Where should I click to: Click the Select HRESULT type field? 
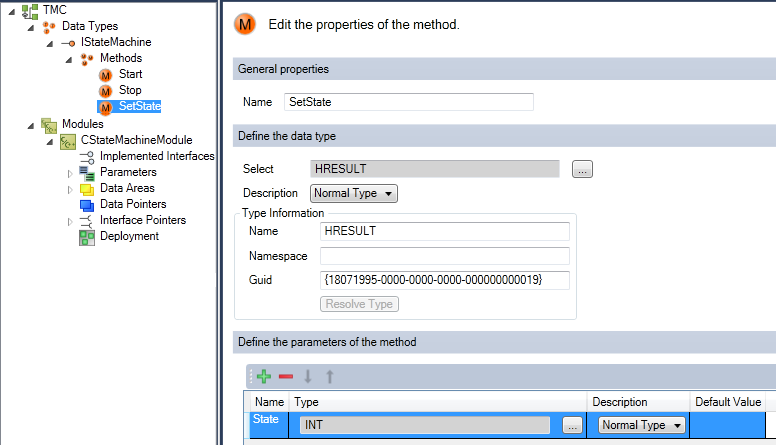[x=435, y=169]
